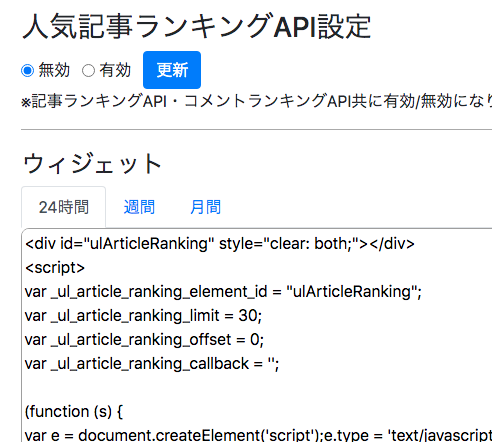Switch to the 週間 tab
Viewport: 492px width, 442px height.
pyautogui.click(x=139, y=207)
